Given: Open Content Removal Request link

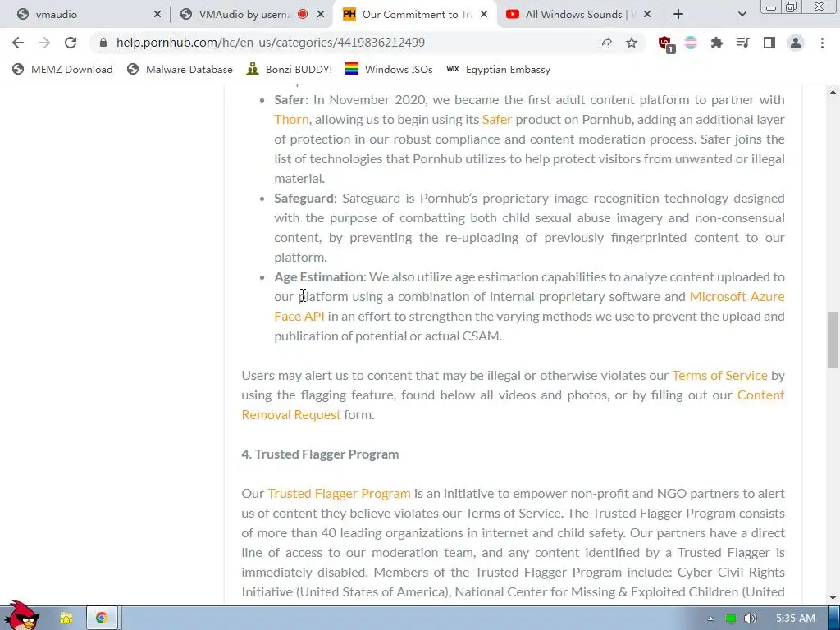Looking at the screenshot, I should [x=291, y=414].
